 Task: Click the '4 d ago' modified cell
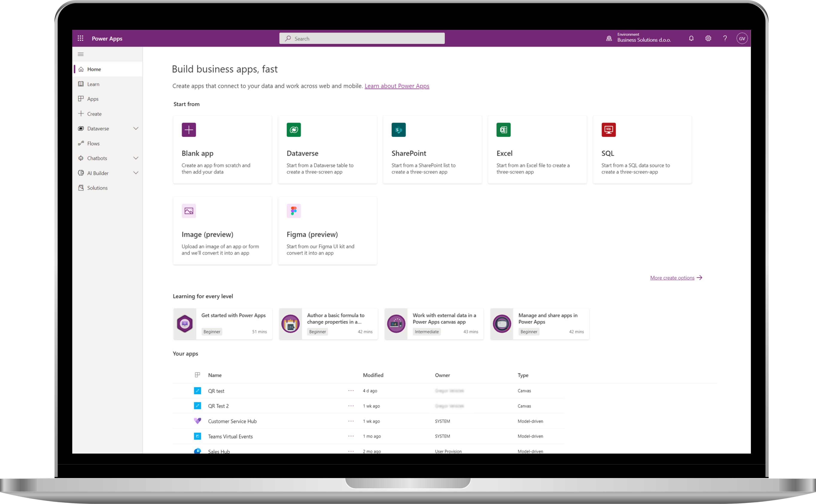[370, 391]
